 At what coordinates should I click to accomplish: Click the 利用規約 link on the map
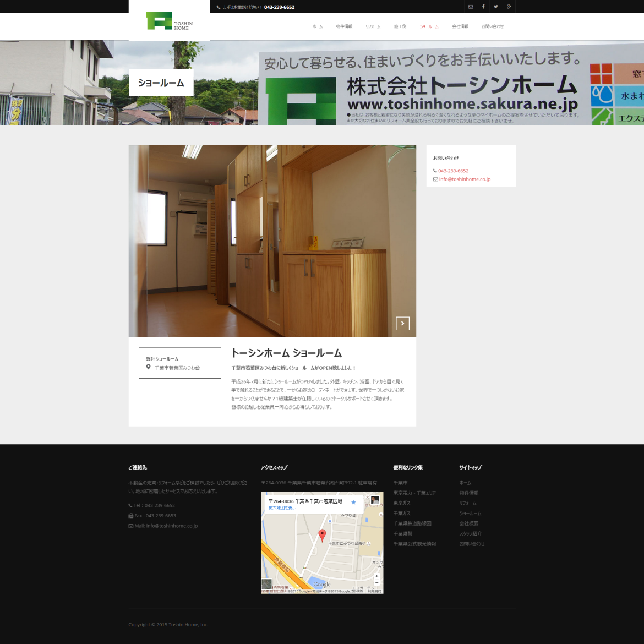[x=374, y=591]
